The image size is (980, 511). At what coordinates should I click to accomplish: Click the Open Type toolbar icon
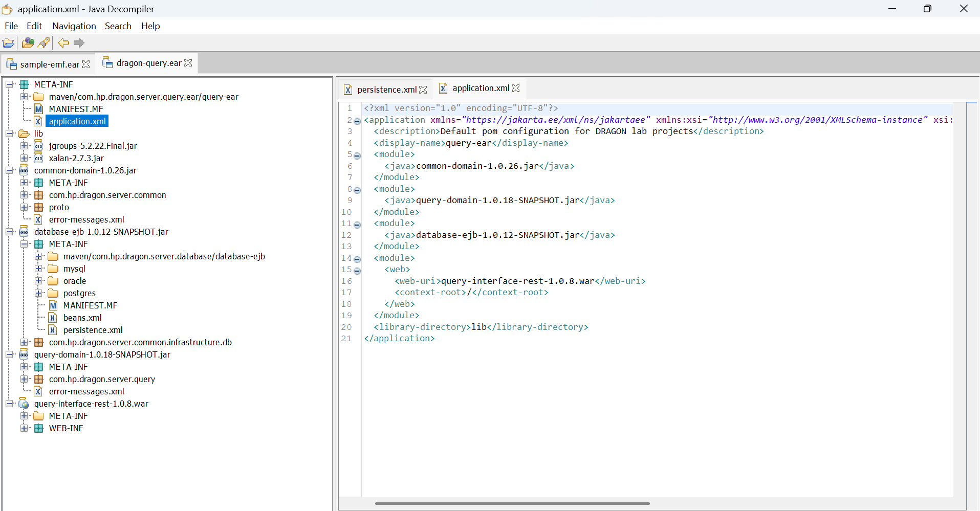click(28, 43)
